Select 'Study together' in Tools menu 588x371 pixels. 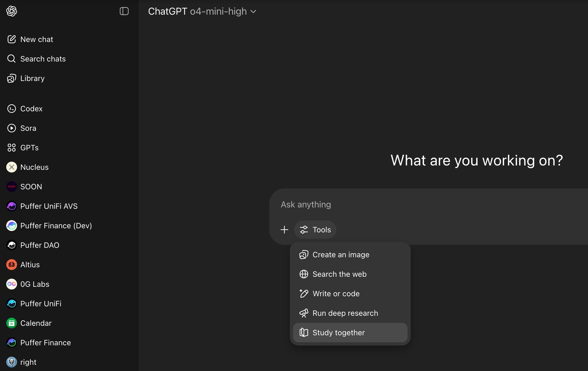[x=350, y=333]
